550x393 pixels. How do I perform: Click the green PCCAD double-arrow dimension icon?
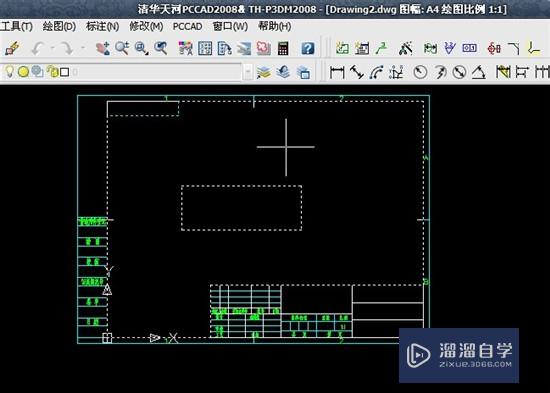pos(430,48)
